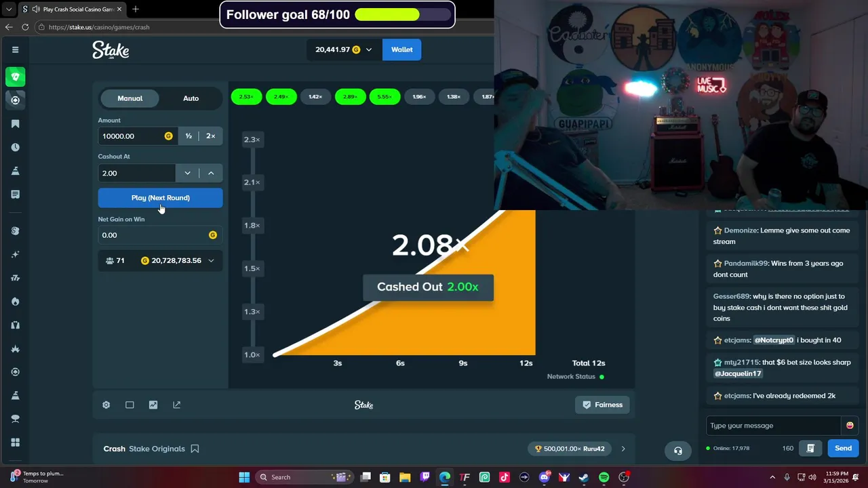The width and height of the screenshot is (868, 488).
Task: Click the Wallet button
Action: click(x=401, y=49)
